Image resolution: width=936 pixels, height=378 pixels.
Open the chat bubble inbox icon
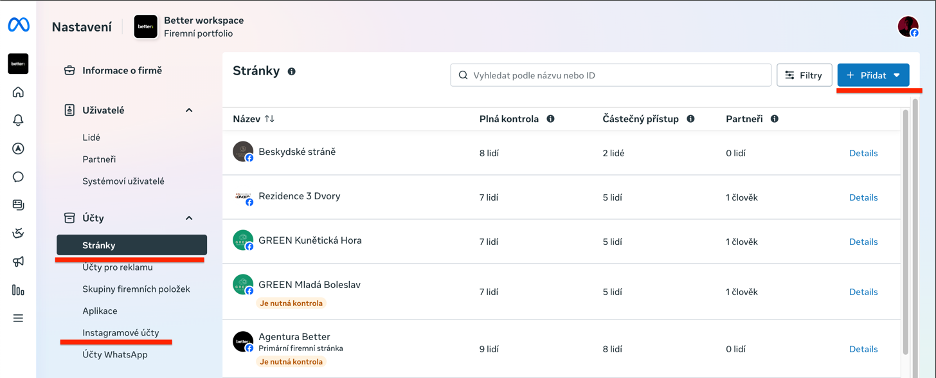(x=18, y=177)
